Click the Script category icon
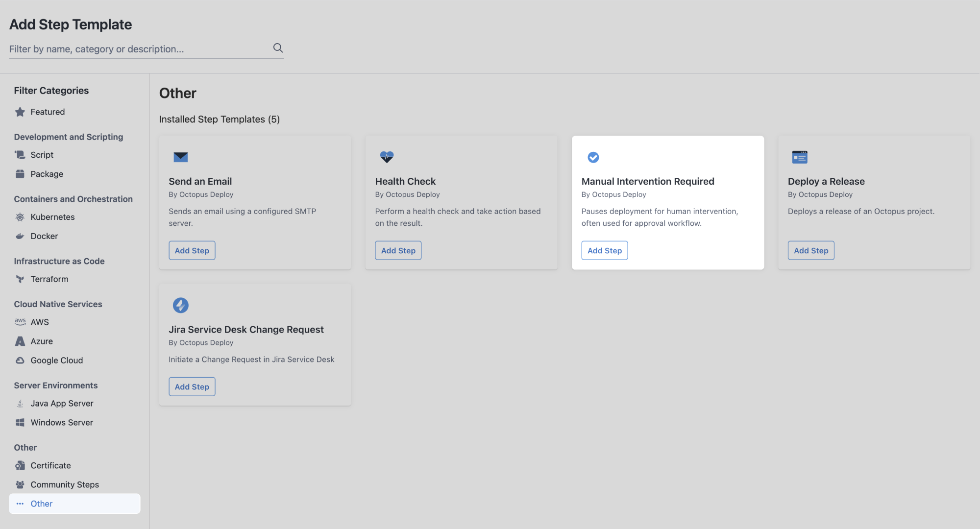 20,155
